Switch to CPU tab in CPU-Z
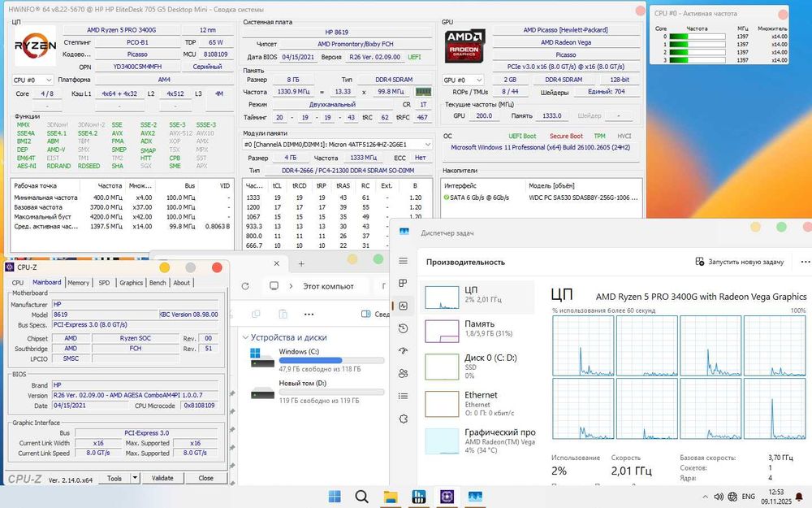The width and height of the screenshot is (812, 508). 18,283
